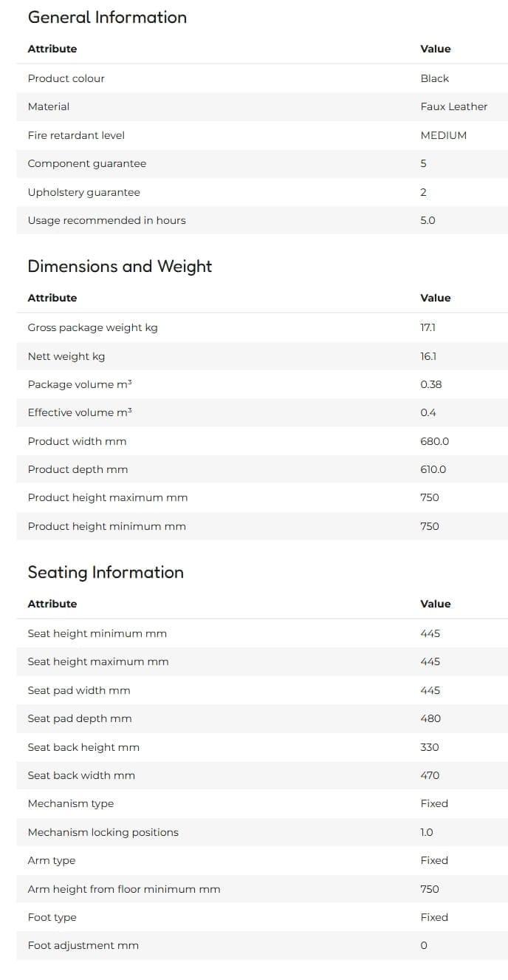Select Arm height from floor minimum row

tap(262, 889)
